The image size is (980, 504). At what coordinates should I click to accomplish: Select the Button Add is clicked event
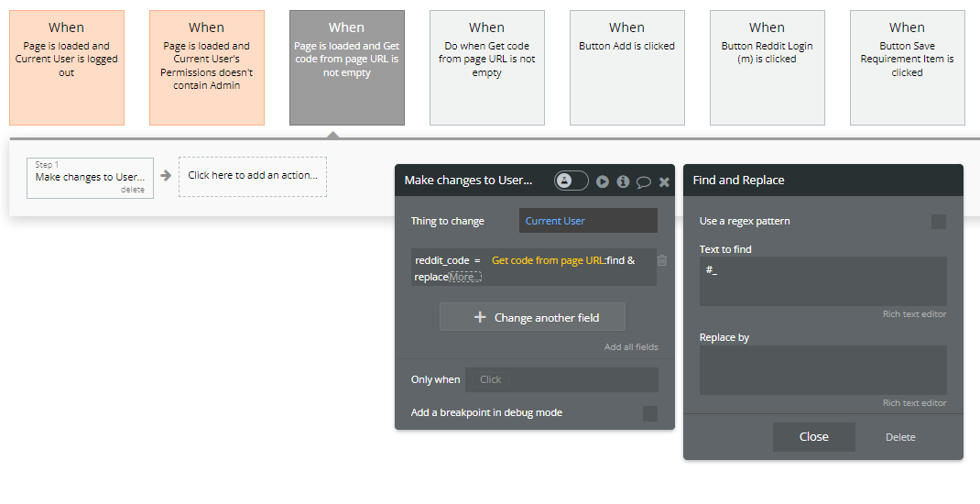(x=626, y=68)
